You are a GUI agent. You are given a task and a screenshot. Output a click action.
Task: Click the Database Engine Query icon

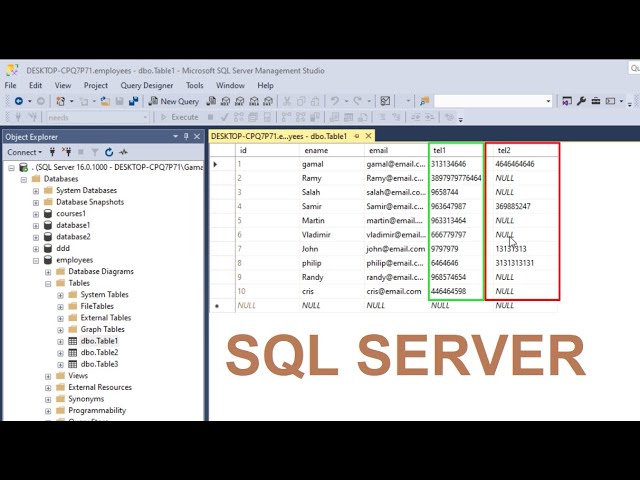pyautogui.click(x=211, y=101)
